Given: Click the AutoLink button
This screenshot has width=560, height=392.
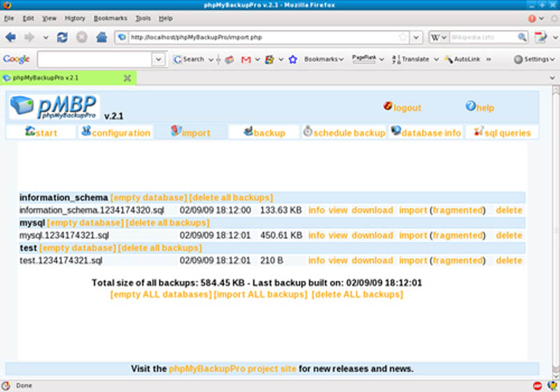Looking at the screenshot, I should (x=462, y=59).
